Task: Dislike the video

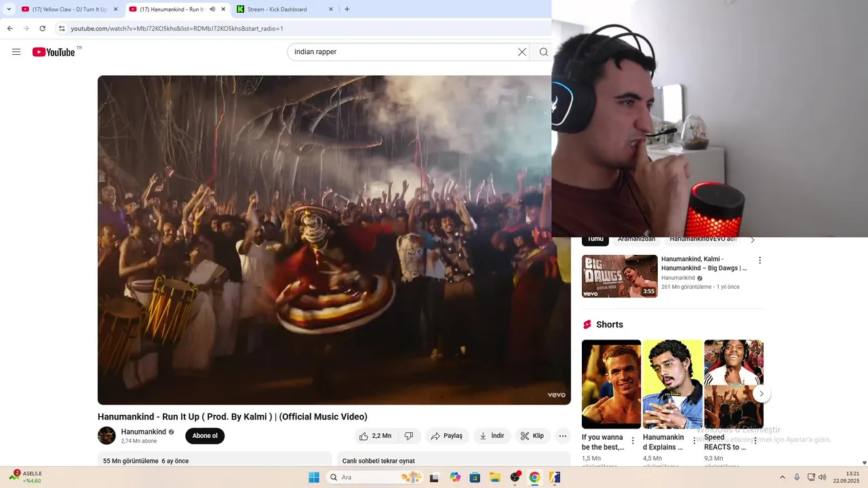Action: point(409,436)
